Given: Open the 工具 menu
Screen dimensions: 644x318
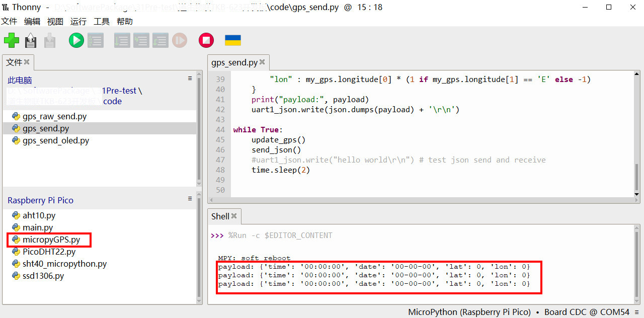Looking at the screenshot, I should click(x=101, y=21).
